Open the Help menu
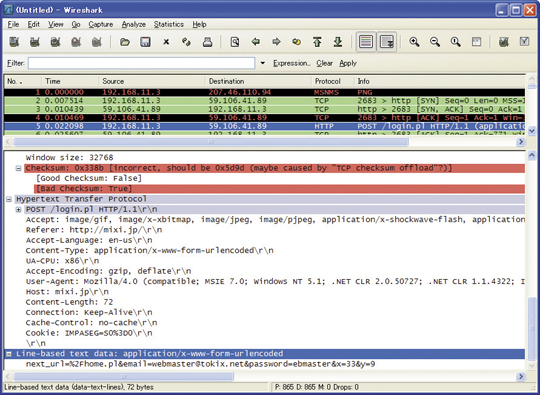 click(199, 24)
